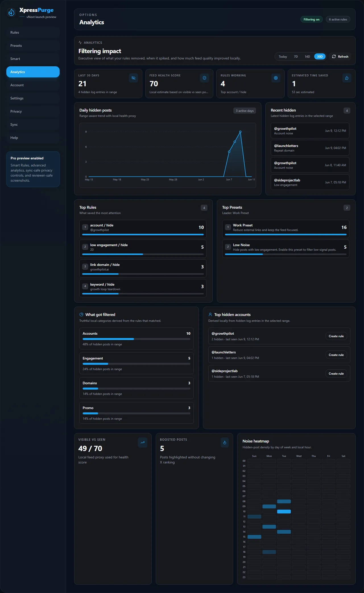Switch range to 7D

click(296, 57)
